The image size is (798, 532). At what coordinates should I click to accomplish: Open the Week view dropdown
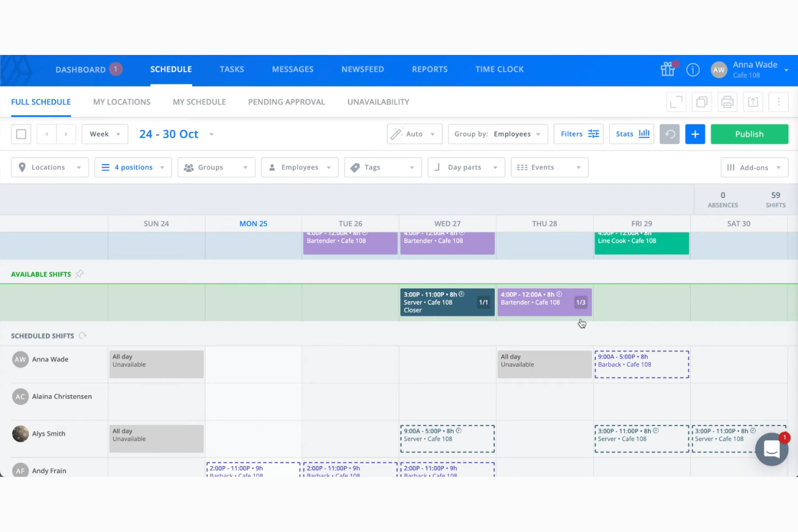[105, 134]
